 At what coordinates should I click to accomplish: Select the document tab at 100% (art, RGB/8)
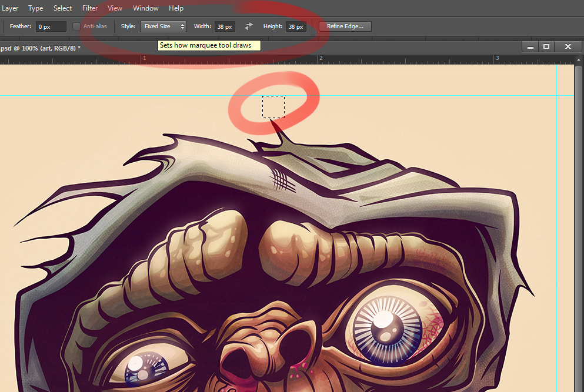pos(40,48)
